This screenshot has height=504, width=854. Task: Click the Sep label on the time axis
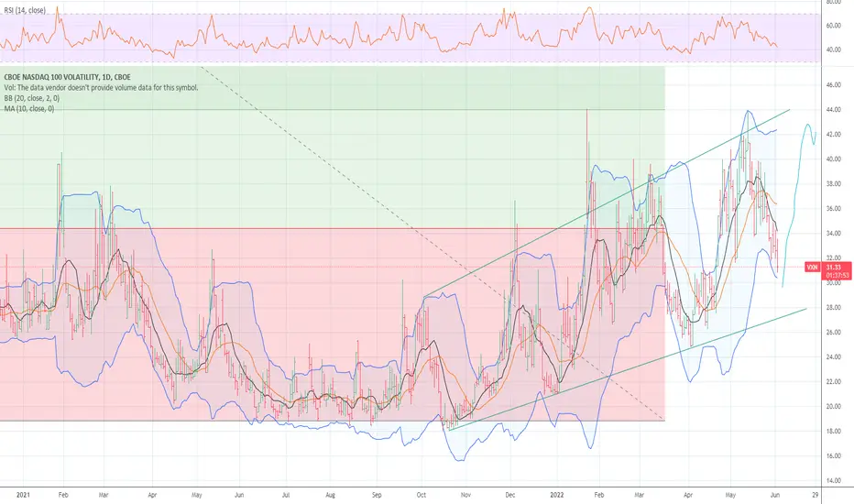tap(377, 495)
